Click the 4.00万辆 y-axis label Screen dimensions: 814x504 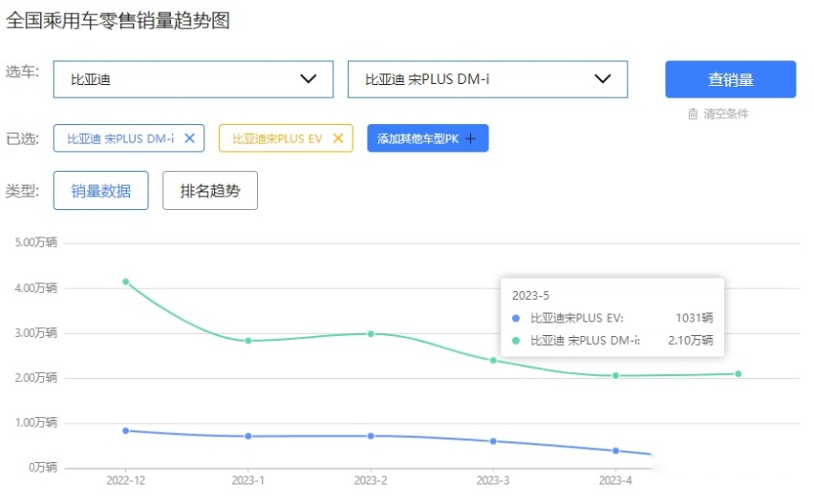pos(35,287)
